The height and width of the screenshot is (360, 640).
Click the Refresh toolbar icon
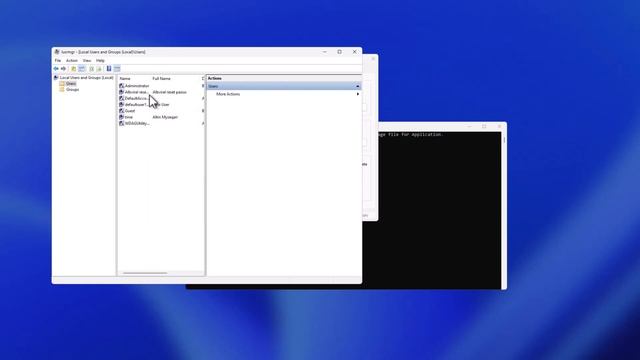(x=91, y=69)
